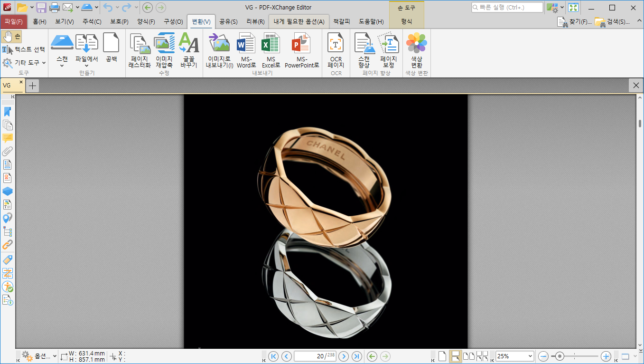Activate the Text Select tool (텍스트 선택)
644x364 pixels.
(x=24, y=49)
